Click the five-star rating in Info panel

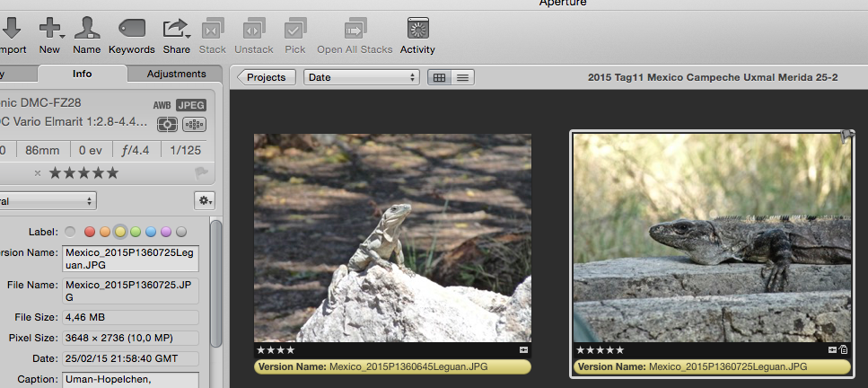pyautogui.click(x=83, y=173)
